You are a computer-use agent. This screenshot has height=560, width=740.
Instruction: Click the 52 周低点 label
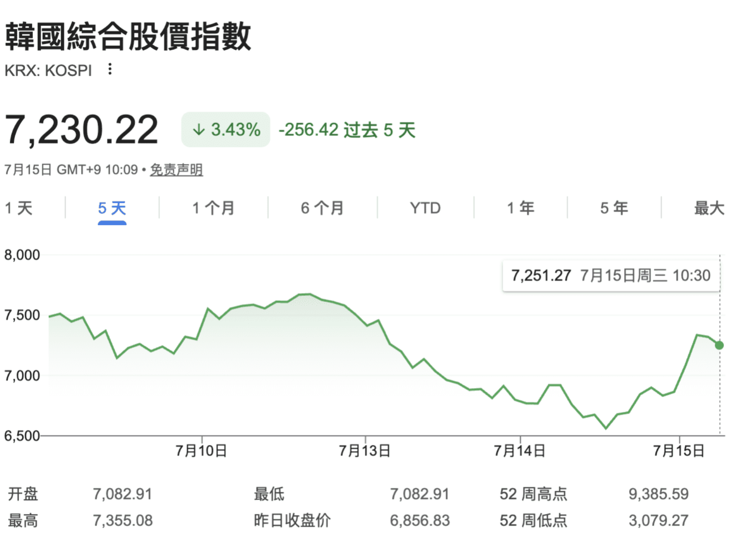pyautogui.click(x=534, y=521)
